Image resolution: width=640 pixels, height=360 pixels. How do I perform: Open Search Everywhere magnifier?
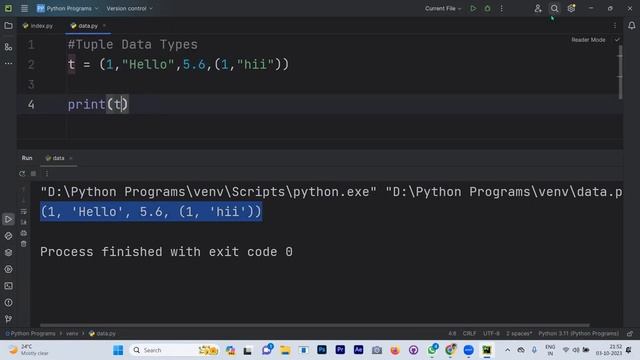pos(554,8)
